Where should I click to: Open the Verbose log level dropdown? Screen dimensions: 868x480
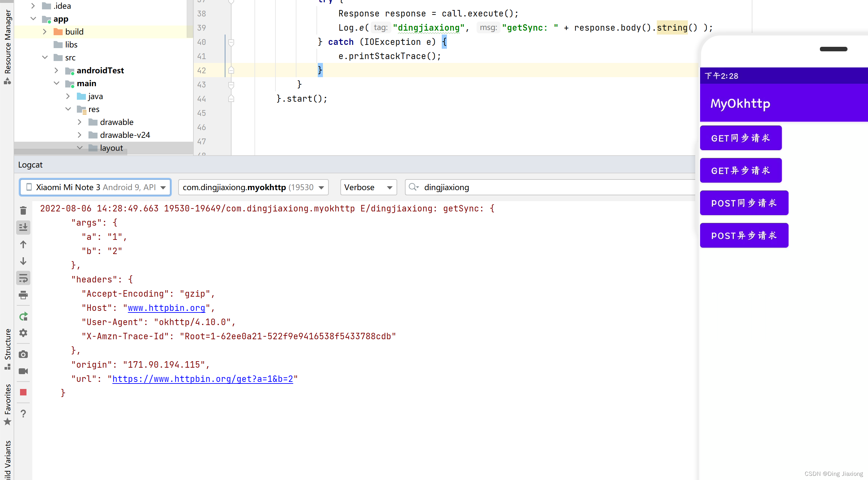(x=368, y=187)
